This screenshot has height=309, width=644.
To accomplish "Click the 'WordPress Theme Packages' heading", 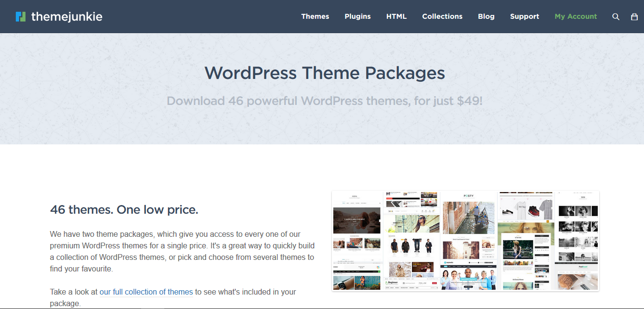I will [x=325, y=73].
